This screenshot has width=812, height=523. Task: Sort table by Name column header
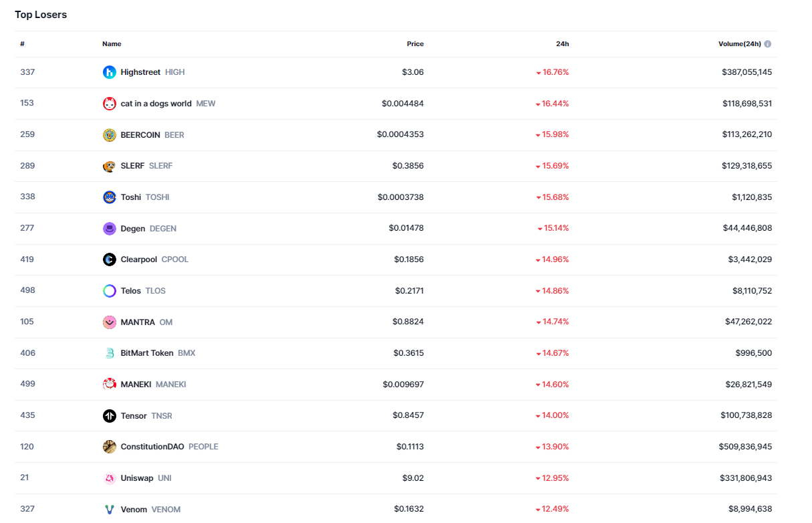click(x=112, y=44)
